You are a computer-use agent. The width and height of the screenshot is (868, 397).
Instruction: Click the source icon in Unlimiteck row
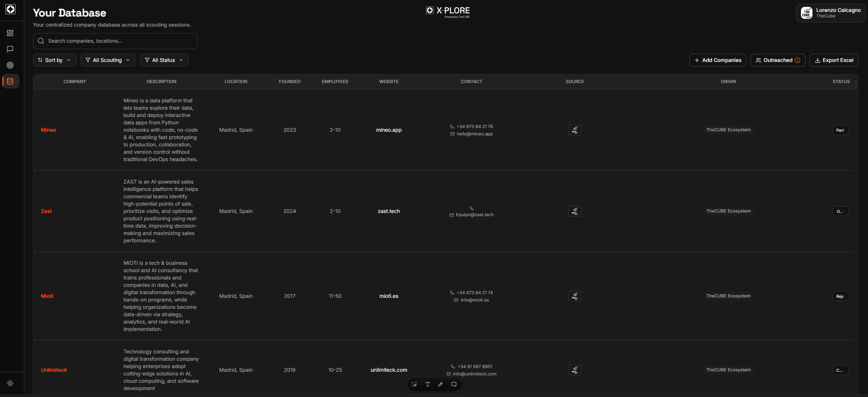575,370
